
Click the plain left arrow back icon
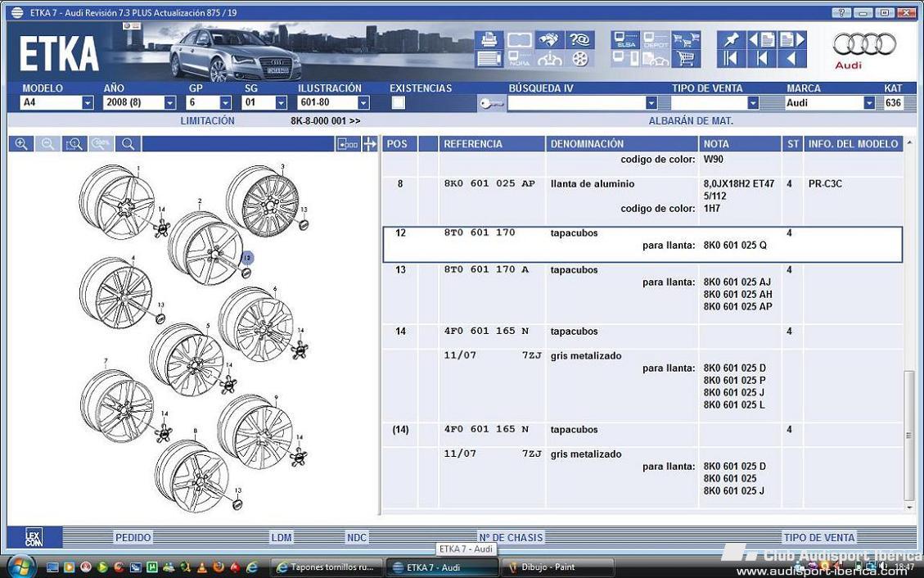tap(792, 58)
